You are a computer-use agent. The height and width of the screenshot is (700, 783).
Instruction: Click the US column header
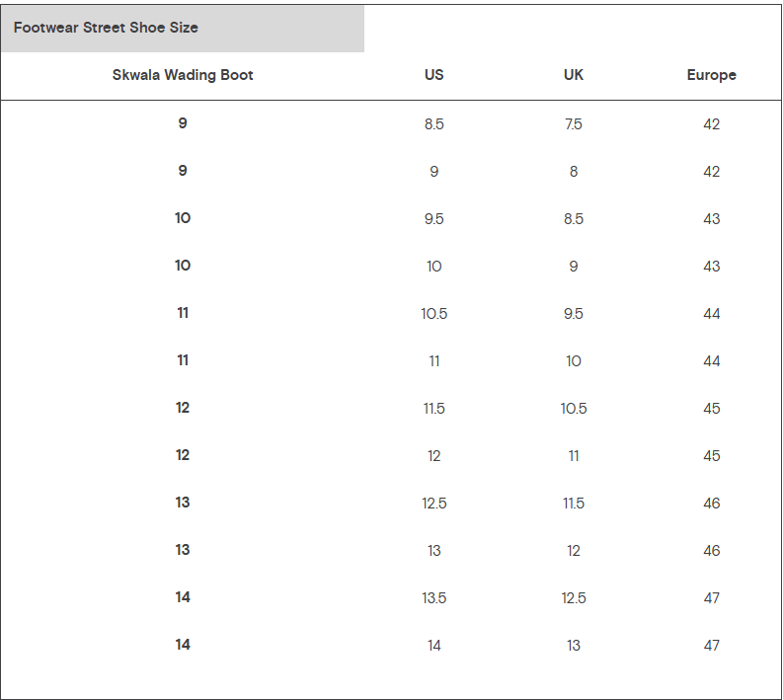click(434, 75)
